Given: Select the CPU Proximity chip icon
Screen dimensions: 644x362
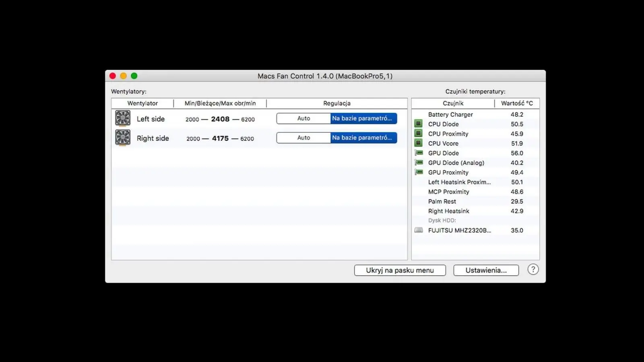Looking at the screenshot, I should point(419,134).
